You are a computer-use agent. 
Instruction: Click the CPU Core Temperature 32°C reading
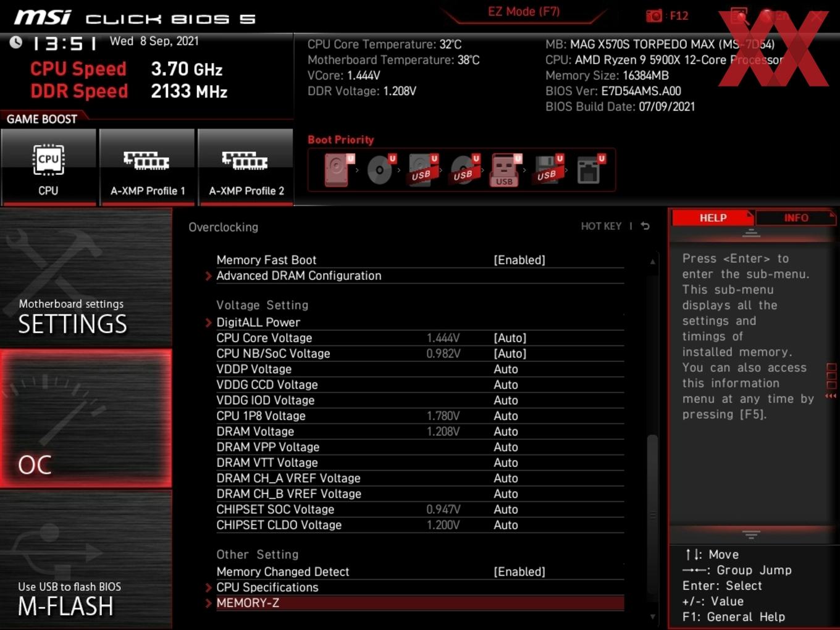click(385, 44)
